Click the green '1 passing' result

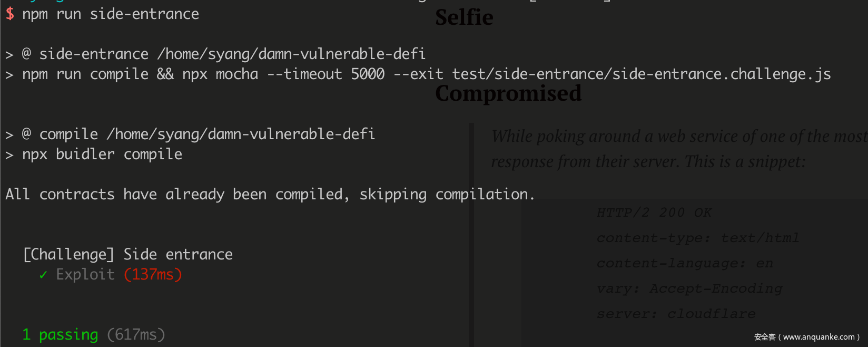tap(60, 335)
